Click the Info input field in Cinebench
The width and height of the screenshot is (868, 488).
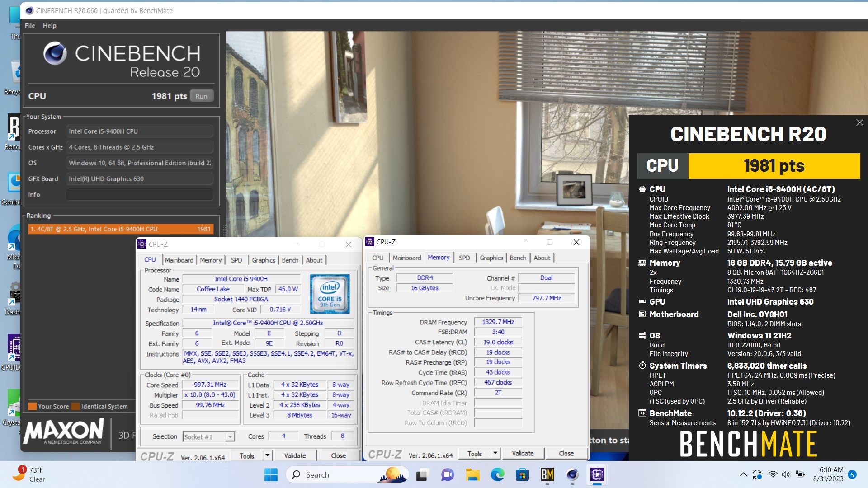point(140,195)
